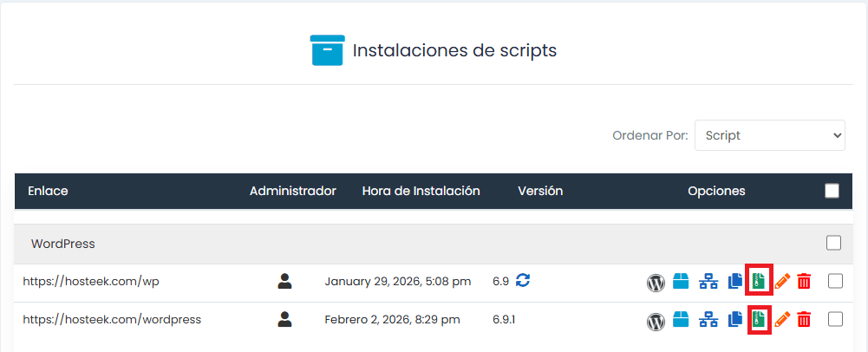
Task: Select the checkbox for hosteek.com/wp row
Action: (x=835, y=281)
